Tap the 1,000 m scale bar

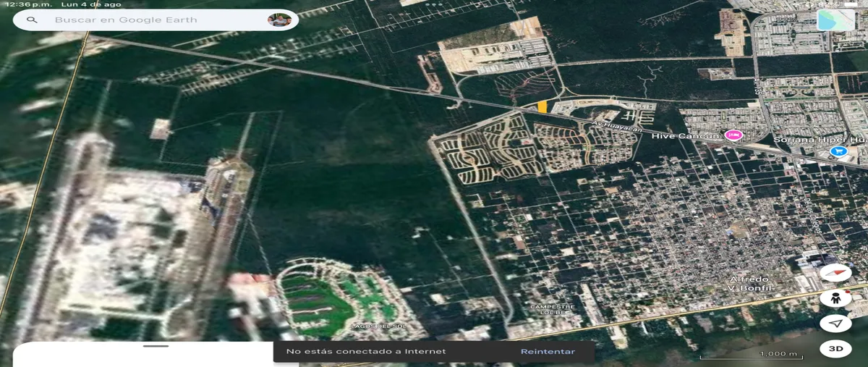[x=778, y=354]
